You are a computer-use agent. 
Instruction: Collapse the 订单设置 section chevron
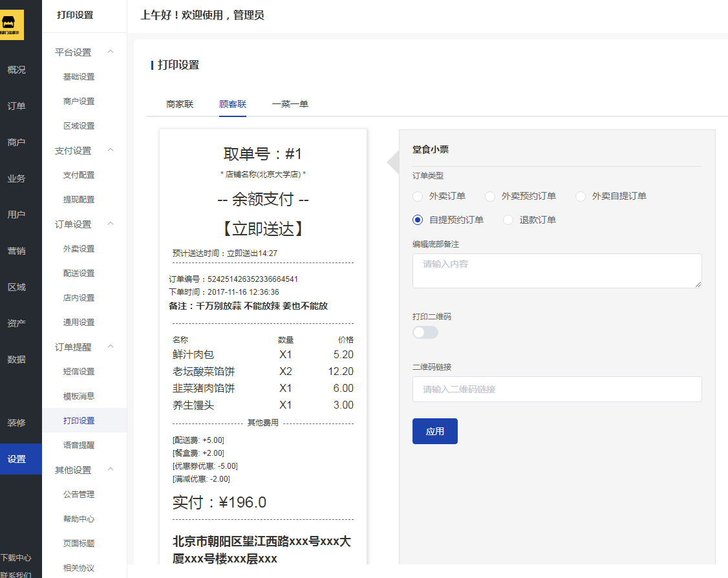pos(111,224)
